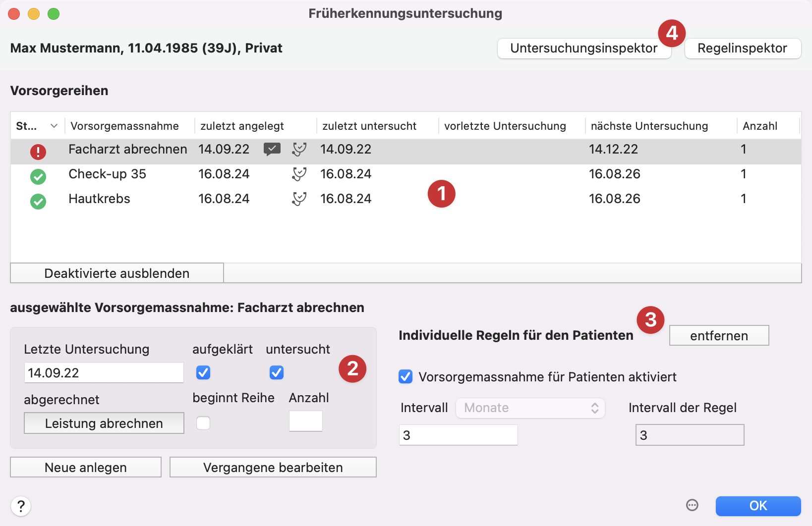Viewport: 812px width, 526px height.
Task: Click nächste Untersuchung date of Hautkrebs row
Action: point(615,199)
